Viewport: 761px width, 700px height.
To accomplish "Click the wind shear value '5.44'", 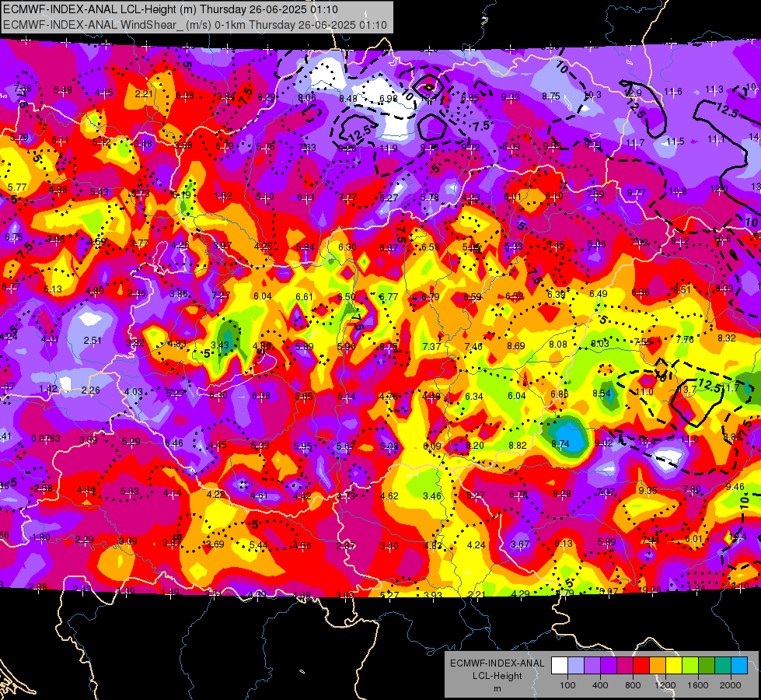I will coord(258,545).
